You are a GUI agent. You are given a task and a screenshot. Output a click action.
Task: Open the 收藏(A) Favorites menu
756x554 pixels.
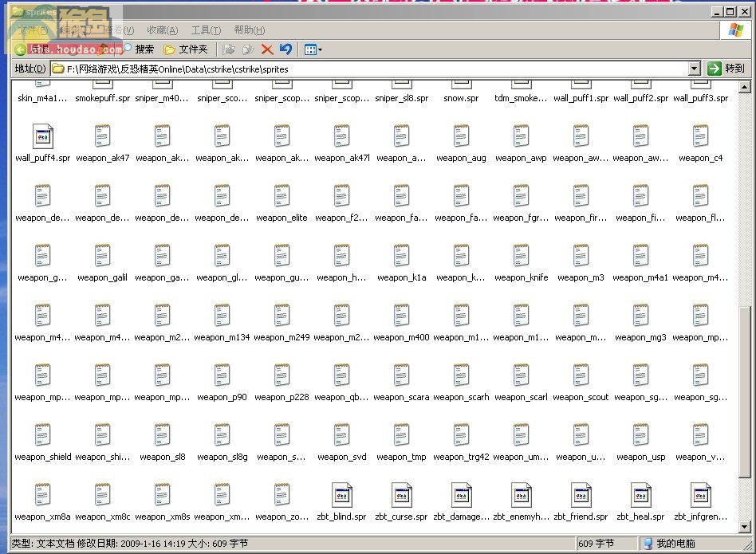coord(163,30)
